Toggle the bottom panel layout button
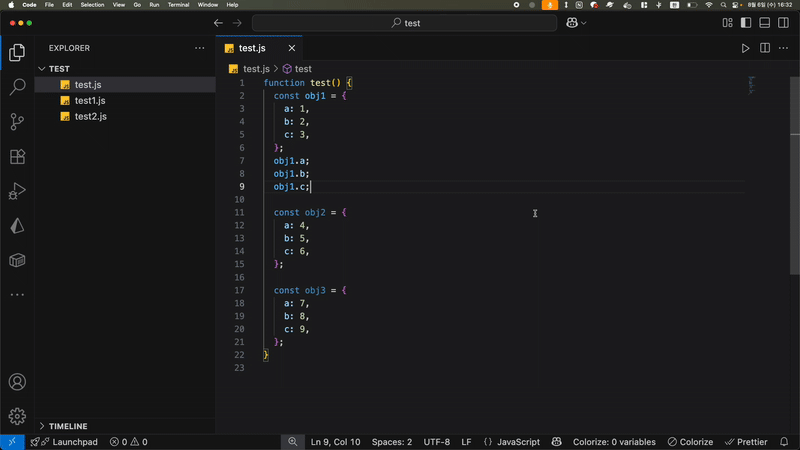Screen dimensions: 800x450 tap(765, 23)
